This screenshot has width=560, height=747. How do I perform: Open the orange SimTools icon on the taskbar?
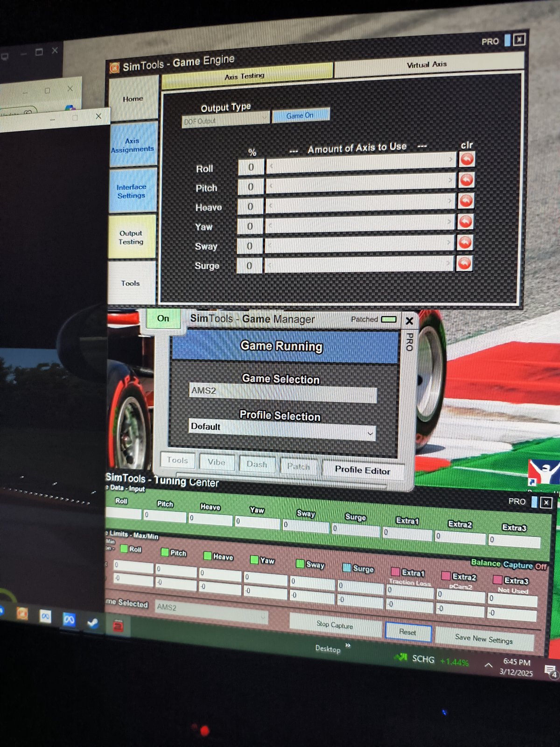click(22, 613)
